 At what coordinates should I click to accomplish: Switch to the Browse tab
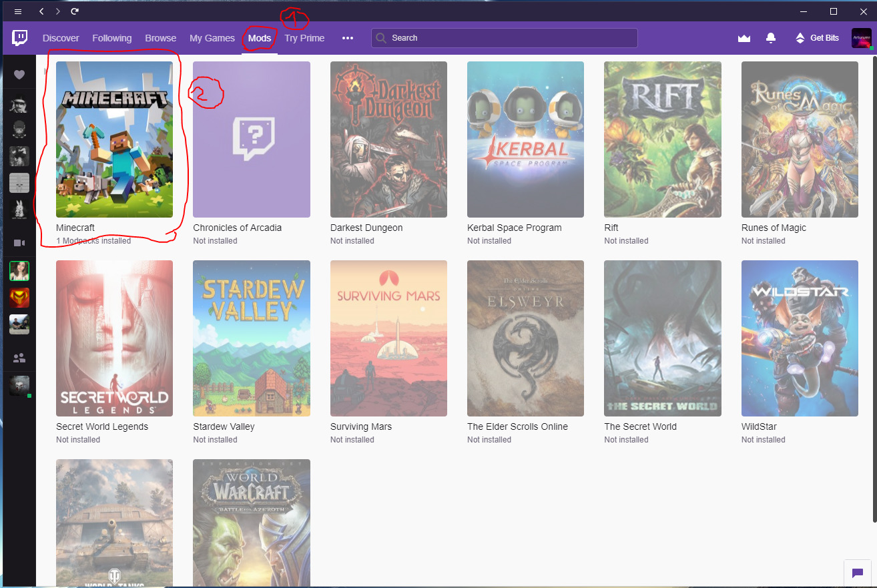coord(161,38)
